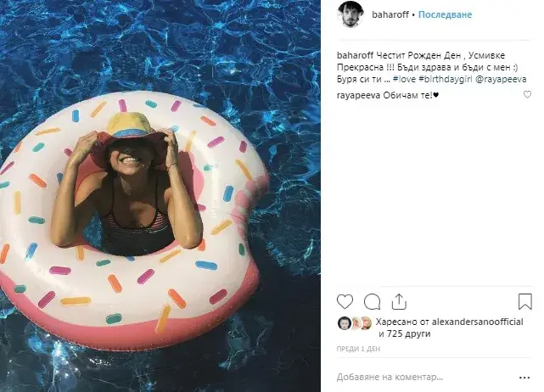Open baharoff's profile picture avatar
Screen dimensions: 544x392
tap(351, 14)
